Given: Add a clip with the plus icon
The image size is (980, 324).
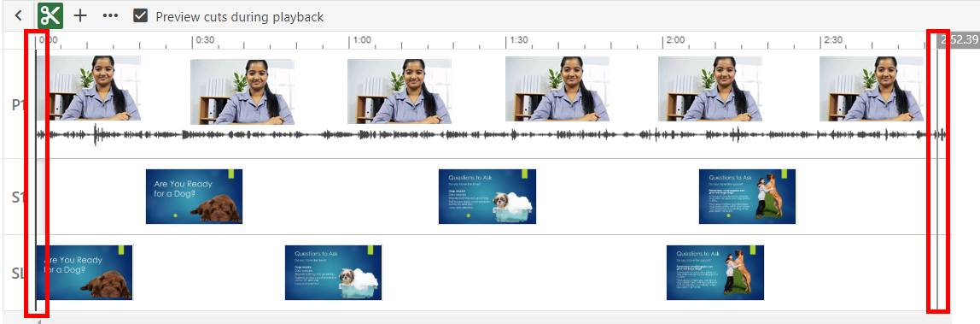Looking at the screenshot, I should (80, 15).
